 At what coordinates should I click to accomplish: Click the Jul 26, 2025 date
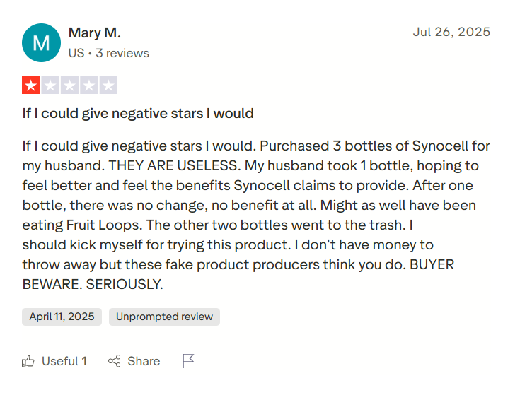pos(451,33)
